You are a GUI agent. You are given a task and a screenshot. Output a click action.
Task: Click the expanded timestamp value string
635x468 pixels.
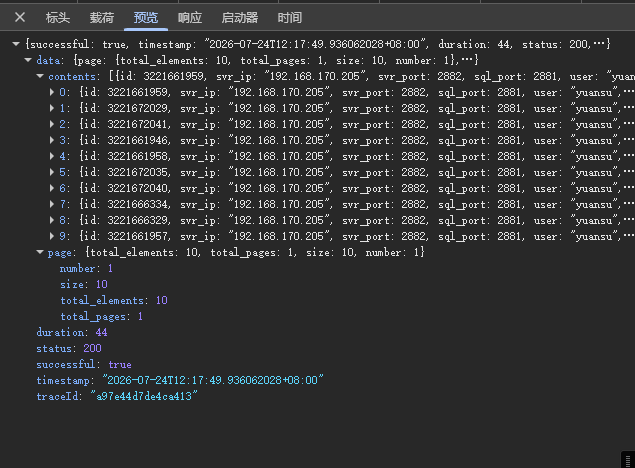(213, 380)
